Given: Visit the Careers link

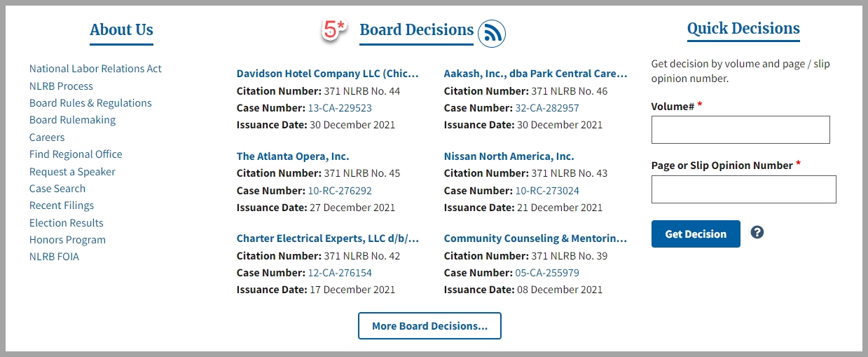Looking at the screenshot, I should (47, 137).
